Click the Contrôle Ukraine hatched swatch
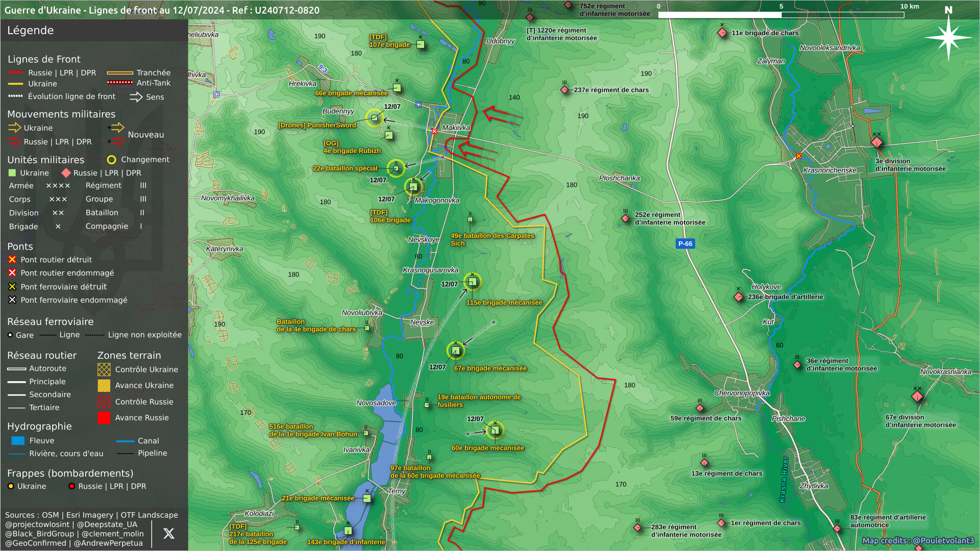This screenshot has height=551, width=980. click(x=104, y=369)
